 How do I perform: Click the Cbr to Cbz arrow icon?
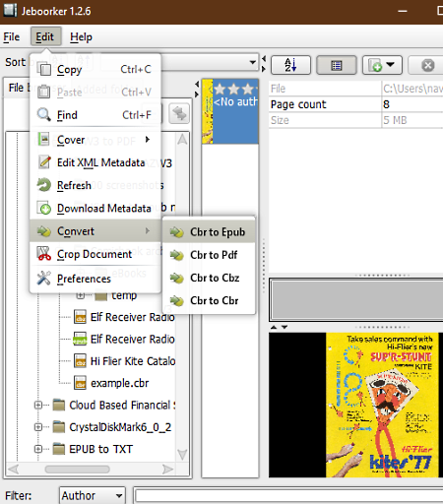(177, 278)
